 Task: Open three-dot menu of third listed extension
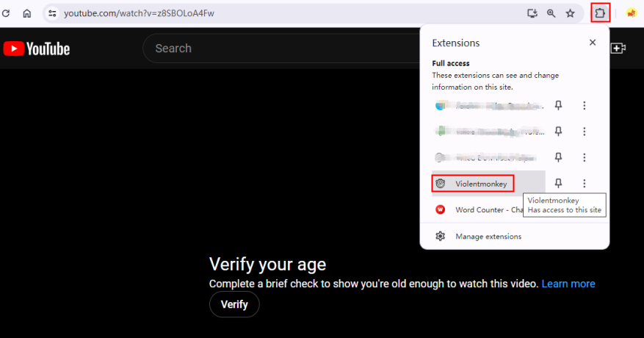[585, 157]
